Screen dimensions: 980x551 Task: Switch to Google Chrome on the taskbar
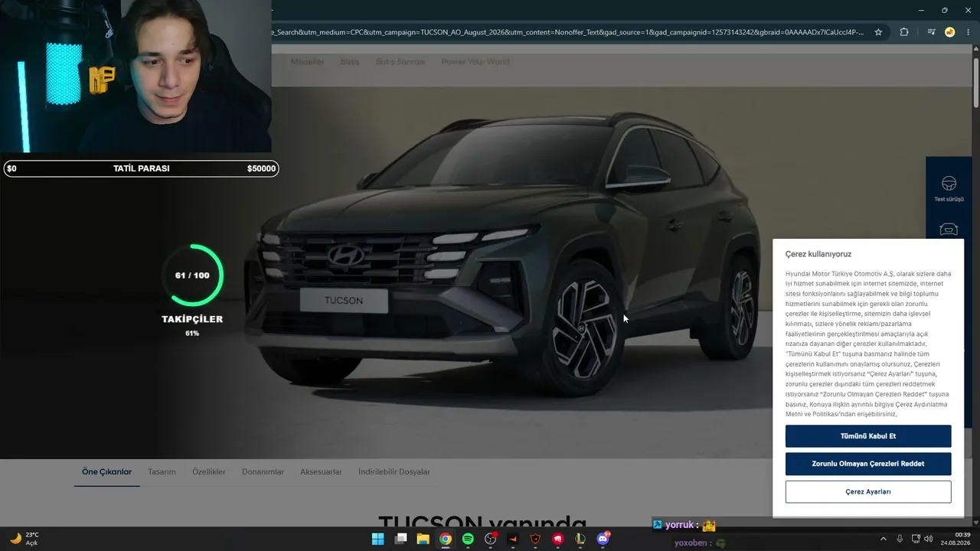coord(446,539)
